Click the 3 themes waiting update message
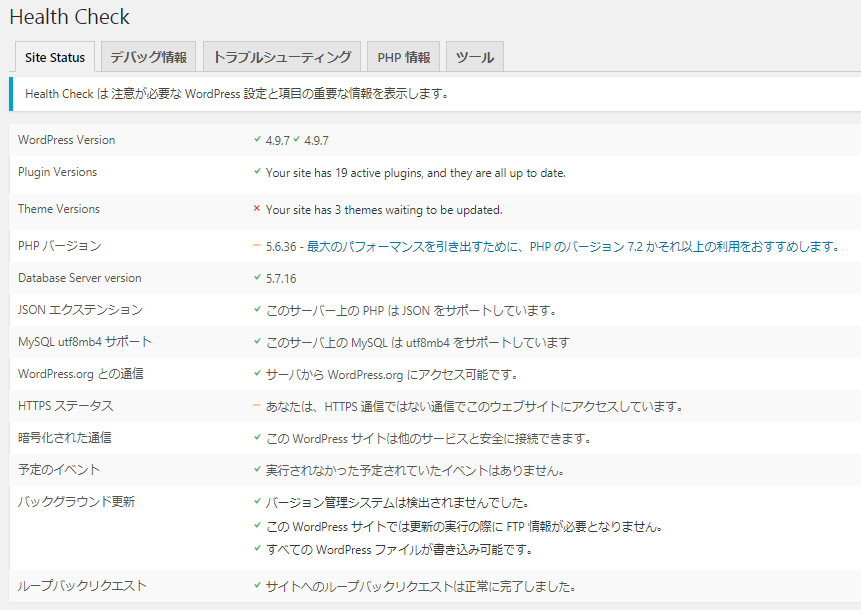This screenshot has width=861, height=610. click(x=384, y=210)
